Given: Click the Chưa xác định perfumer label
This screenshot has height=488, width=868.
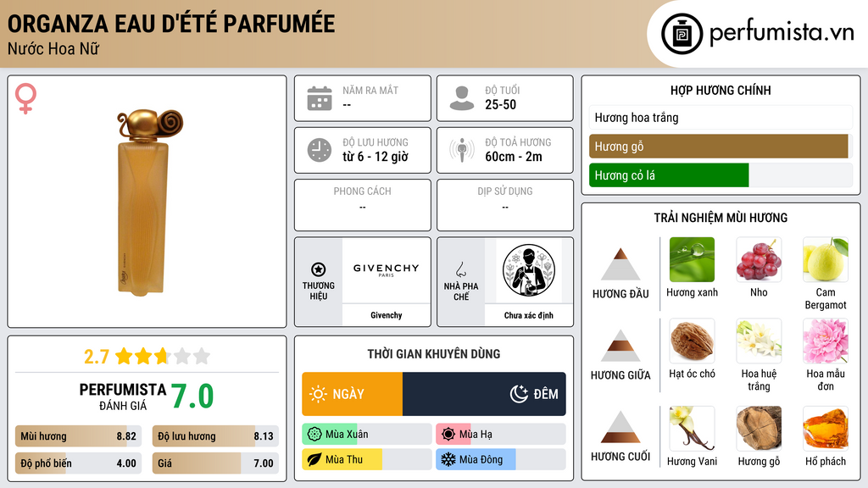Looking at the screenshot, I should point(529,315).
